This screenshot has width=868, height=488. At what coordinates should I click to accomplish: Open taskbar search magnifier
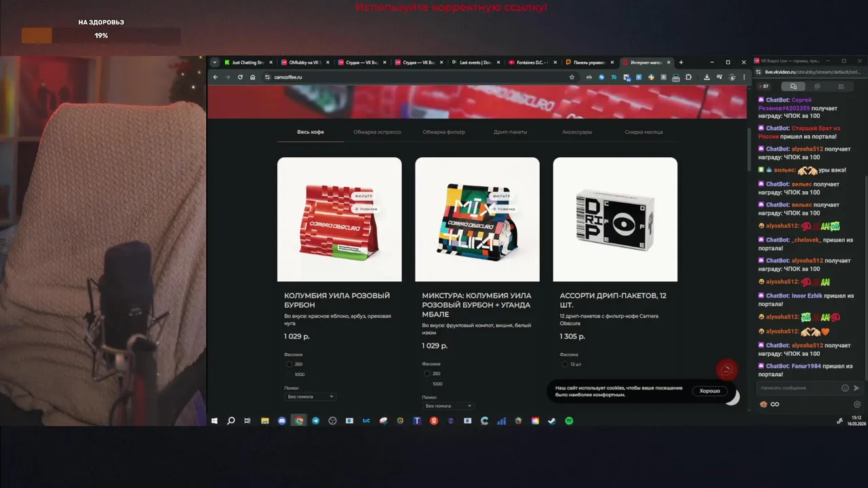coord(231,421)
